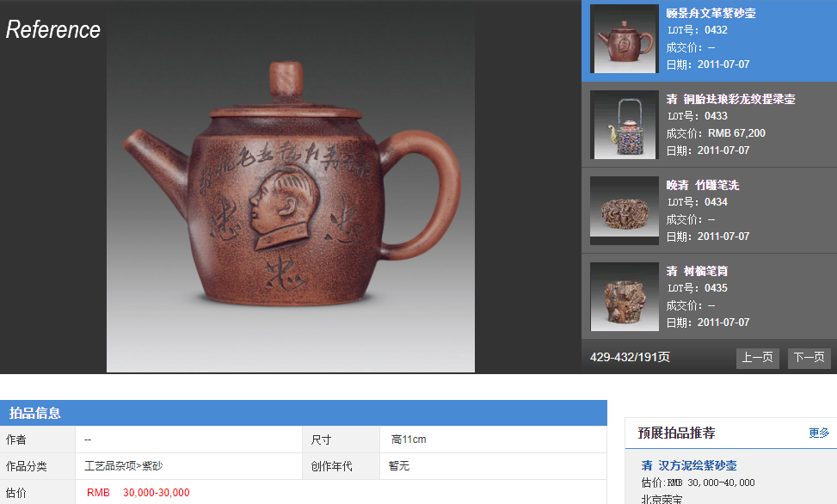This screenshot has height=504, width=837.
Task: Select the 竹雕笔洗 bamboo carving thumbnail
Action: [625, 211]
